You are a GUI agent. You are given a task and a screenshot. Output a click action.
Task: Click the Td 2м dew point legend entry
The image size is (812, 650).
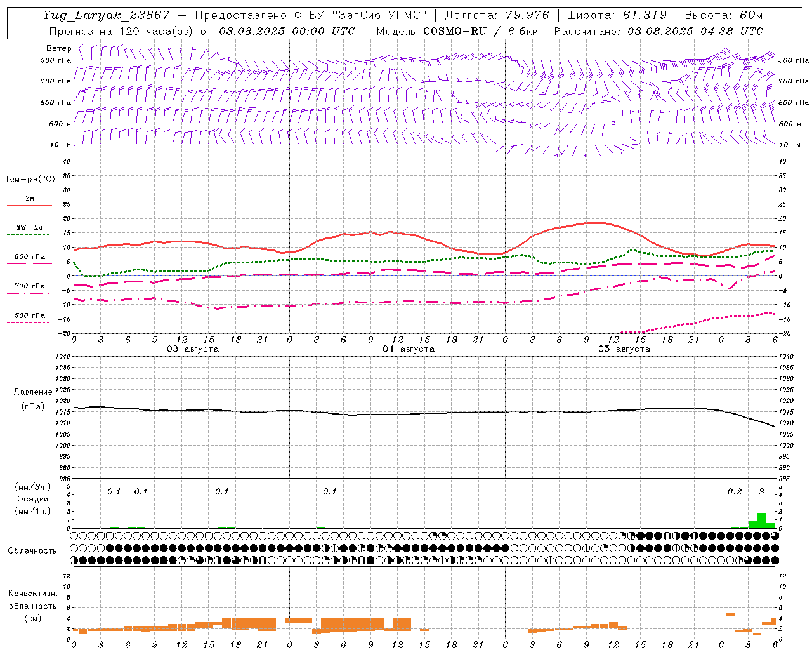(x=29, y=227)
